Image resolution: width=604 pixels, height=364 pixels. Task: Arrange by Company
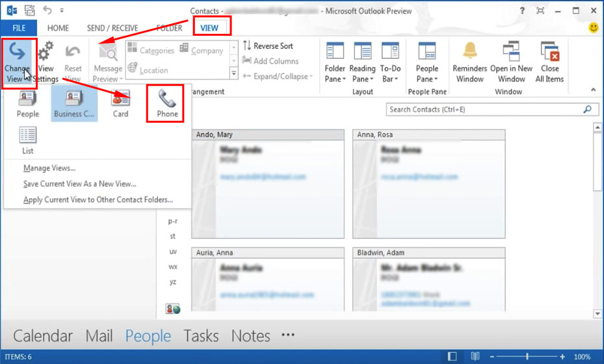pos(202,49)
